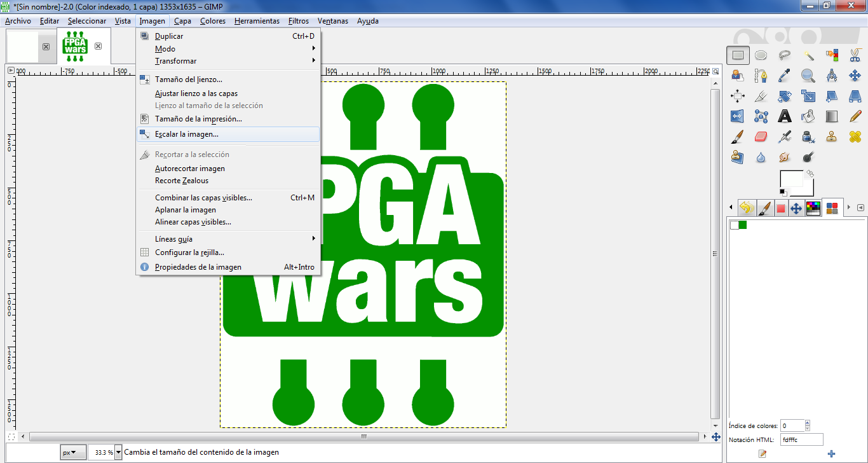Switch to the Undo History dock tab
Image resolution: width=868 pixels, height=463 pixels.
(x=747, y=208)
